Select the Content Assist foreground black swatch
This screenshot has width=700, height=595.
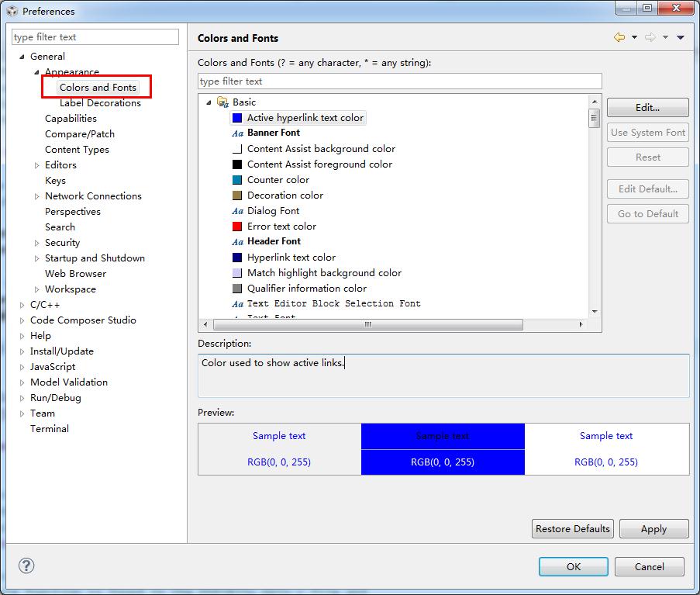[237, 164]
